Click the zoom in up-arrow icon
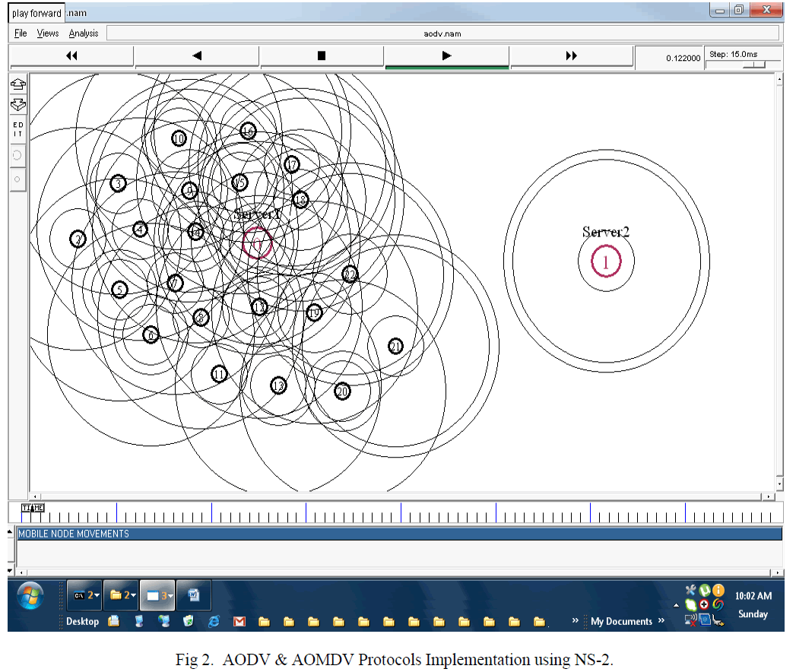 click(x=17, y=84)
